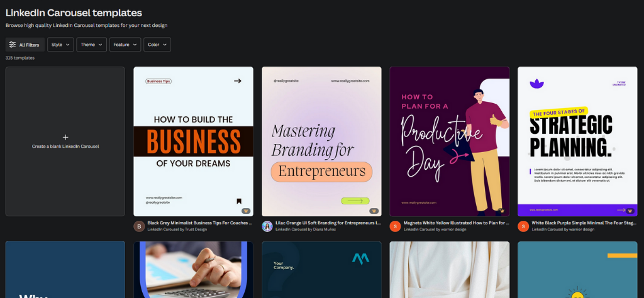Screen dimensions: 644x298
Task: Click warrior design avatar under Strategic Planning
Action: [x=523, y=226]
